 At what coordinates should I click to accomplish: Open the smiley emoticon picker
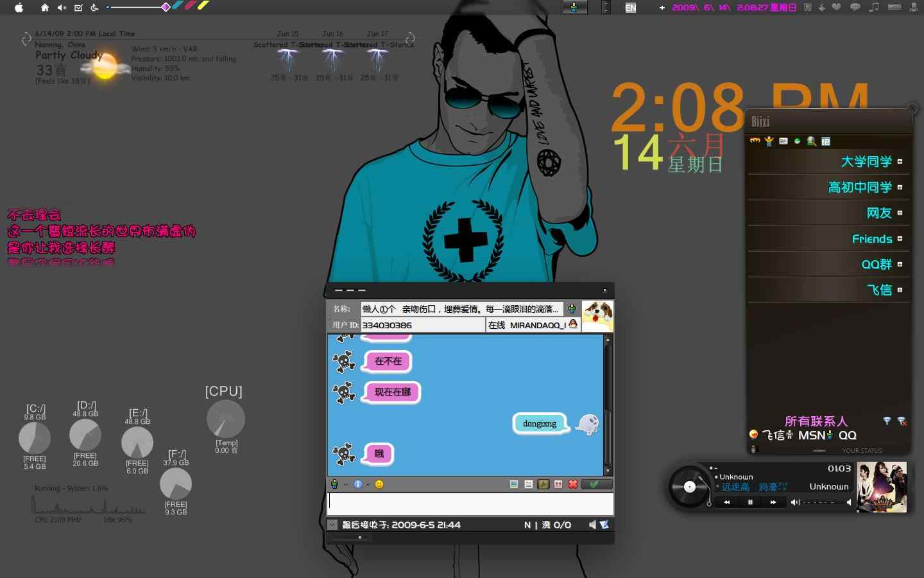click(x=379, y=484)
